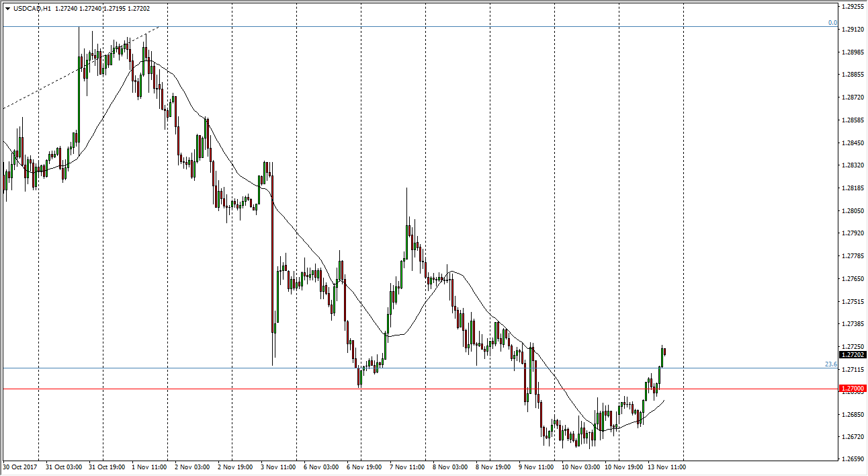Click the 7 Nov 11:00 time label
Viewport: 868px width, 476px height.
pos(408,467)
